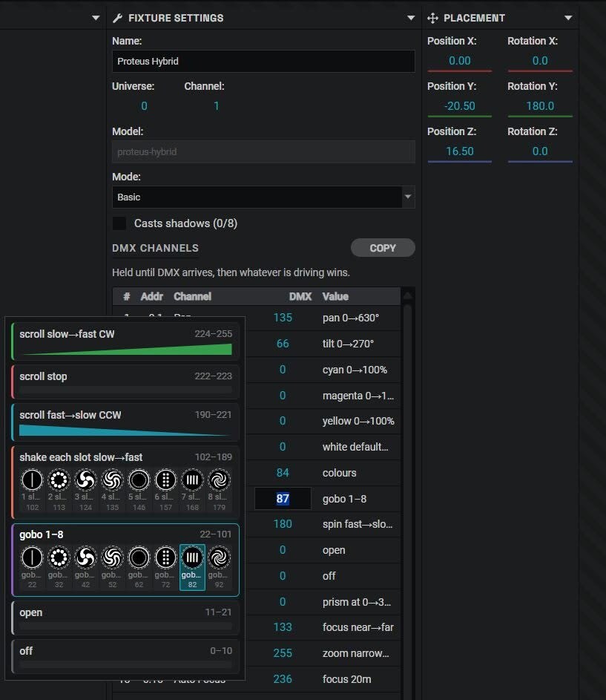Viewport: 606px width, 700px height.
Task: Select gobo thumbnail with DMX value 32
Action: 59,567
